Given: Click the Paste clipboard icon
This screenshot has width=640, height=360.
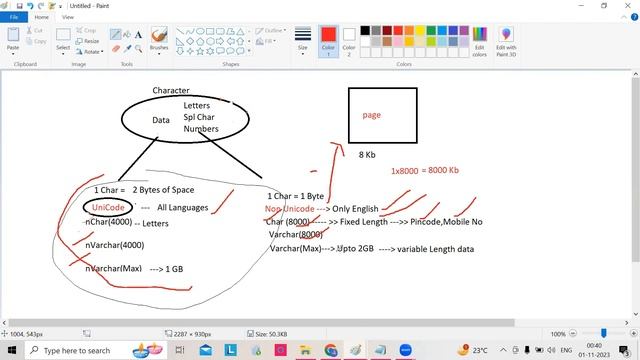Looking at the screenshot, I should (13, 35).
